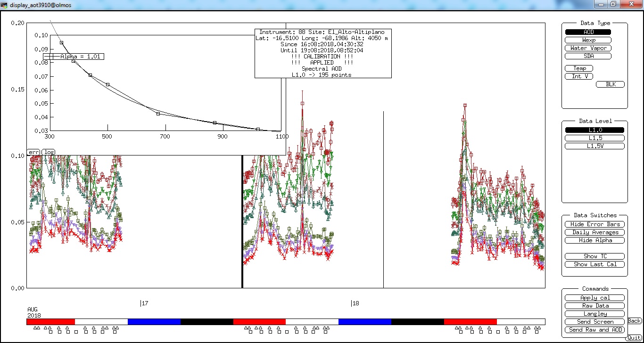This screenshot has width=644, height=343.
Task: Run the Langley command
Action: click(x=595, y=314)
